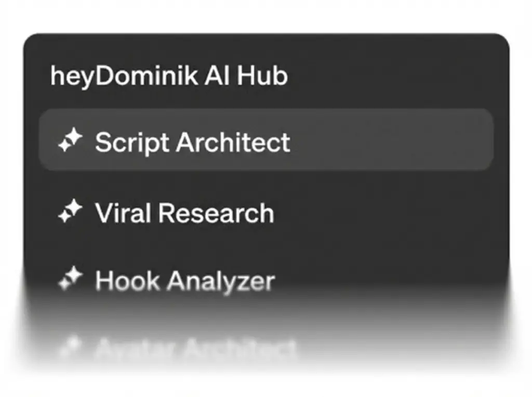Click the heyDominik AI Hub title

(x=169, y=76)
